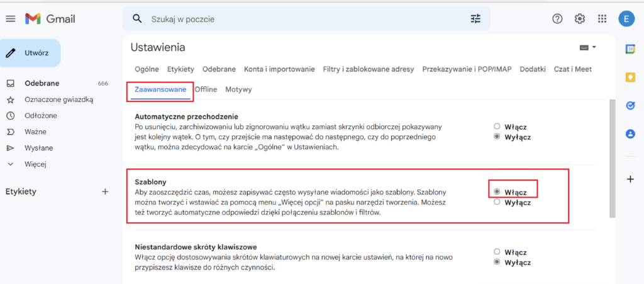Click the Utwórz compose button
The height and width of the screenshot is (284, 644).
point(30,53)
